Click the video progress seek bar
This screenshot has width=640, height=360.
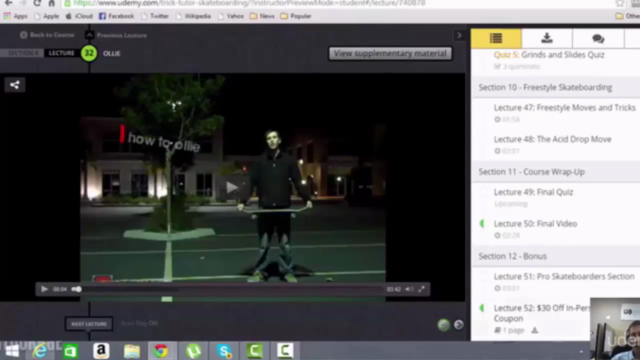pos(229,289)
